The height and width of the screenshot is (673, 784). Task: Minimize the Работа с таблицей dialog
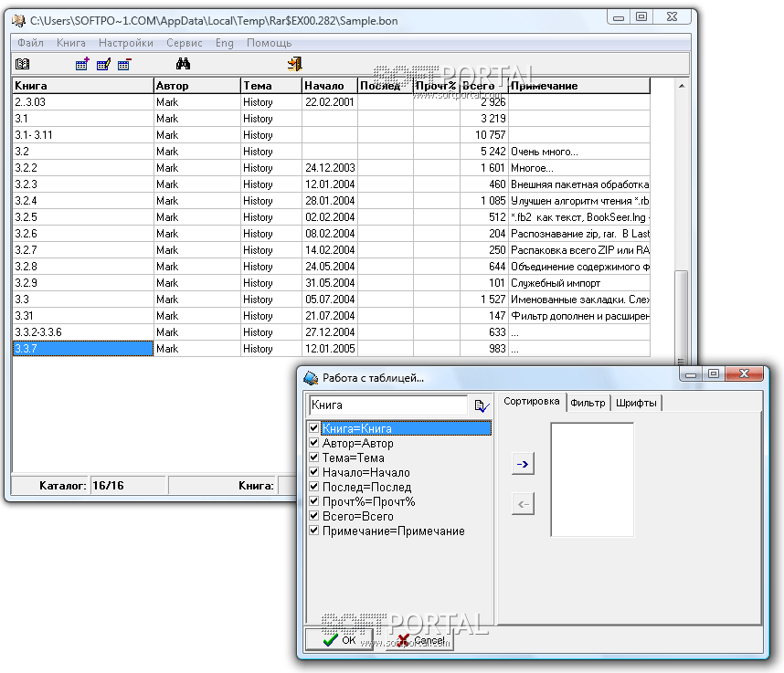click(x=691, y=374)
